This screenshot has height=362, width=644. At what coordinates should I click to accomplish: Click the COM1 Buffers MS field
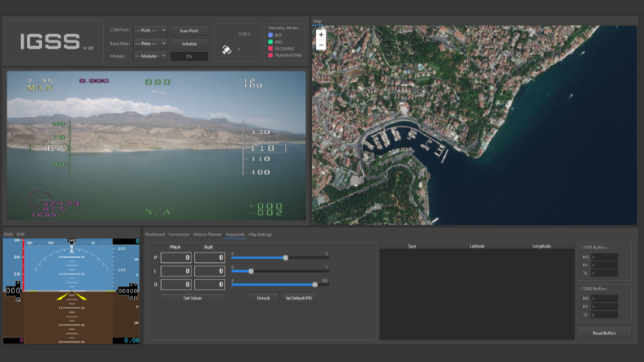[x=604, y=257]
